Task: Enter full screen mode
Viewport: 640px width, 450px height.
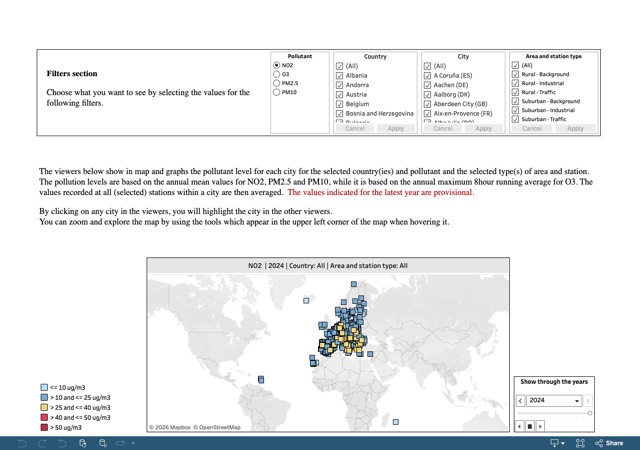Action: 580,443
